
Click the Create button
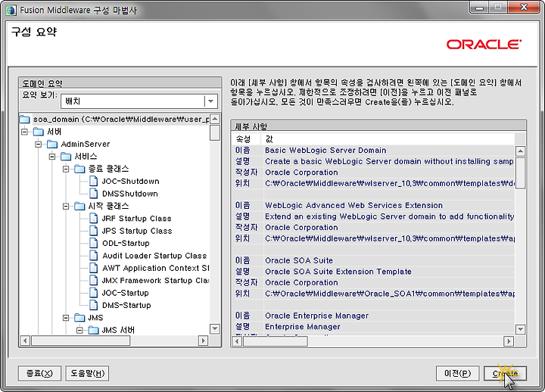coord(506,373)
